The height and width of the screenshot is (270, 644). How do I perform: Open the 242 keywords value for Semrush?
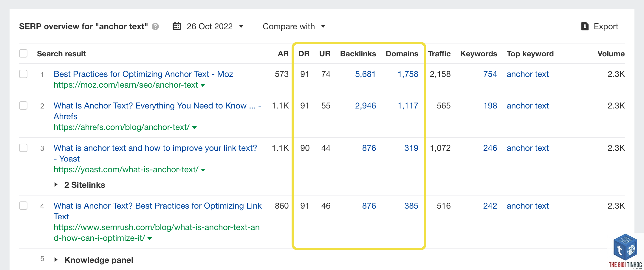[490, 206]
